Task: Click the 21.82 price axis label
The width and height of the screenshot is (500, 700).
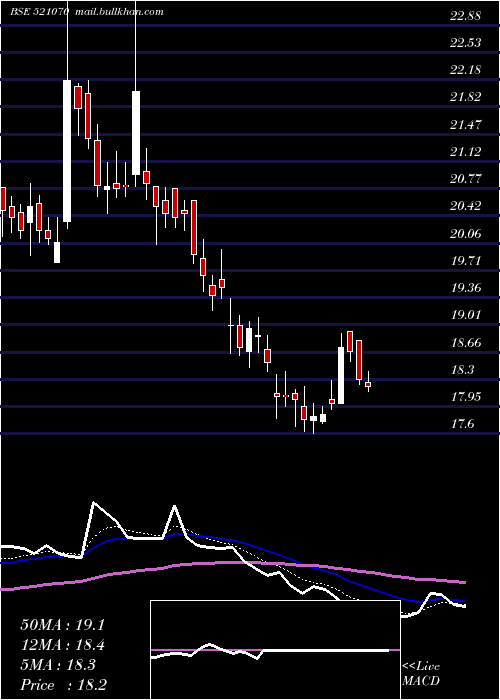Action: 465,97
